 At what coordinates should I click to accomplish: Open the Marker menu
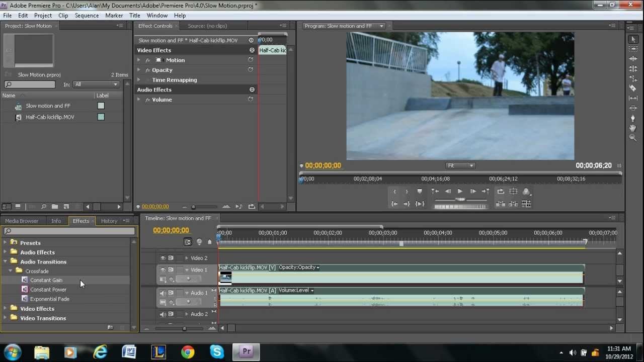pyautogui.click(x=114, y=16)
